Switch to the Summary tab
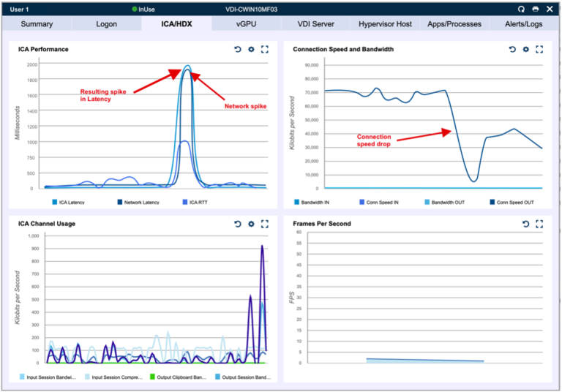Image resolution: width=562 pixels, height=392 pixels. pyautogui.click(x=37, y=24)
